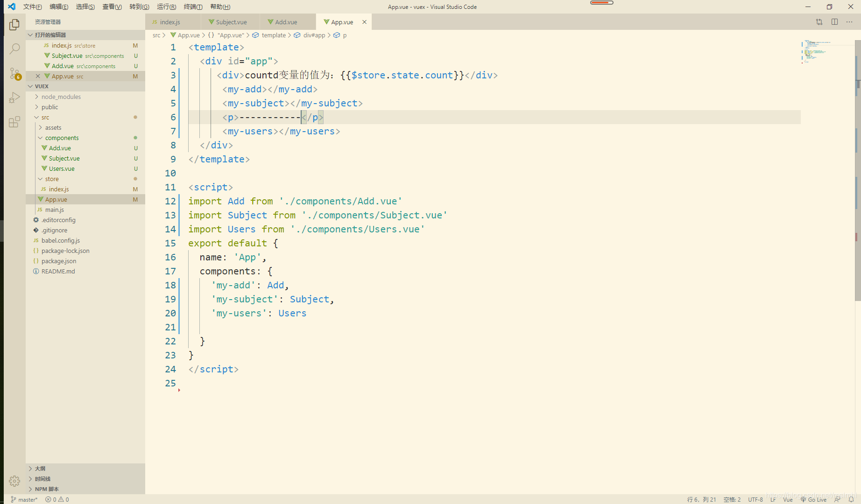Open the 编辑(E) menu

(59, 7)
